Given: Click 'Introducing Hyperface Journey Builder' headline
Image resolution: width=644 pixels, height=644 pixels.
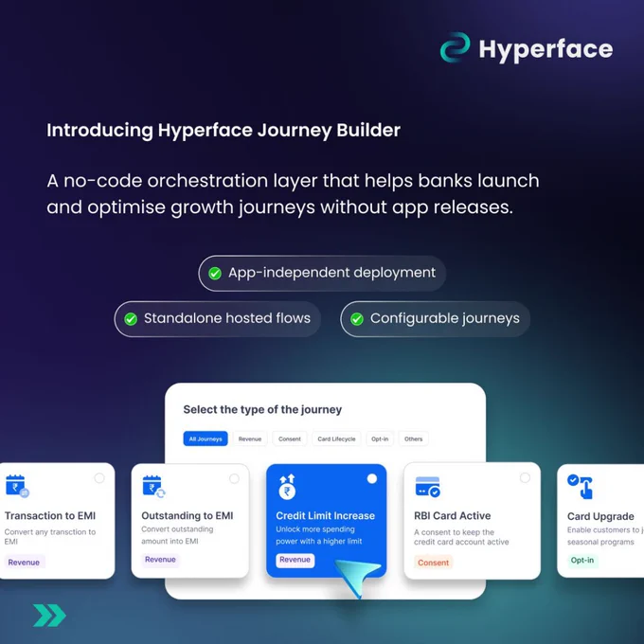Looking at the screenshot, I should pos(224,131).
